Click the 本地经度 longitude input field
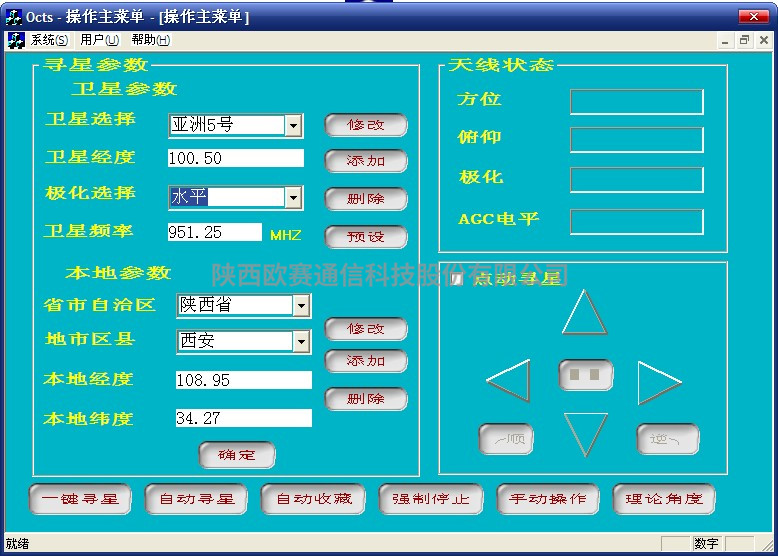 (243, 380)
